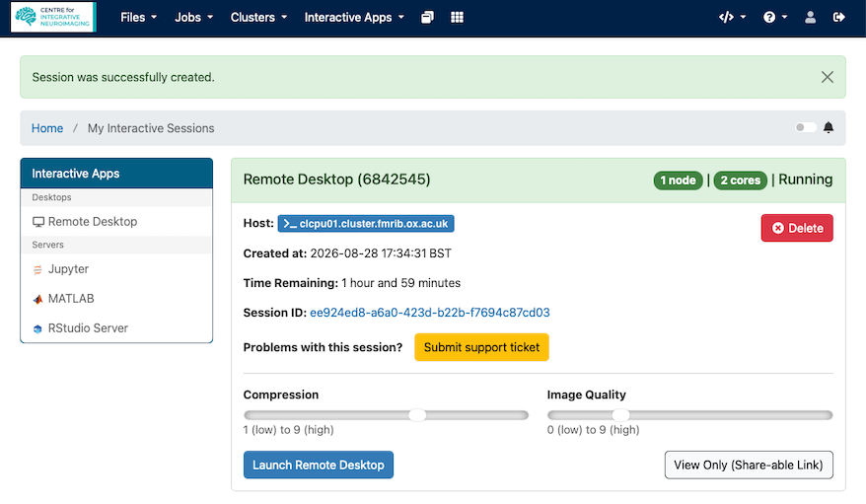Click My Interactive Sessions breadcrumb text

(x=151, y=128)
